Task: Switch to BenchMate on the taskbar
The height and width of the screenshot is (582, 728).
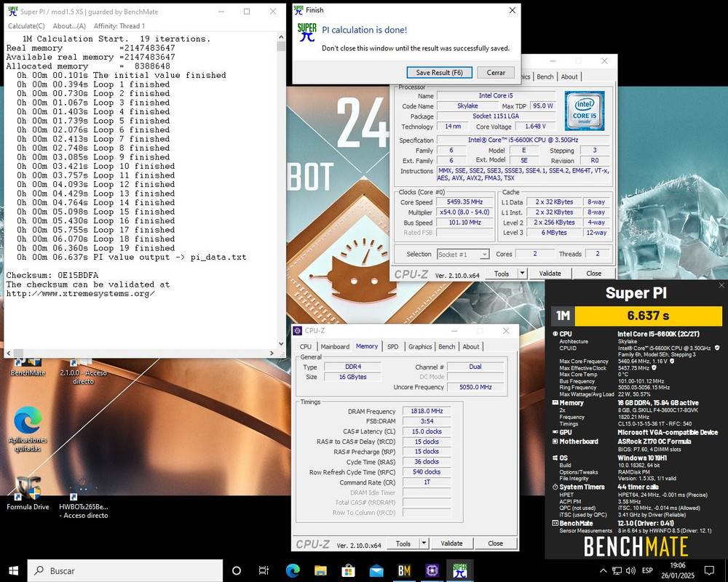Action: tap(404, 570)
